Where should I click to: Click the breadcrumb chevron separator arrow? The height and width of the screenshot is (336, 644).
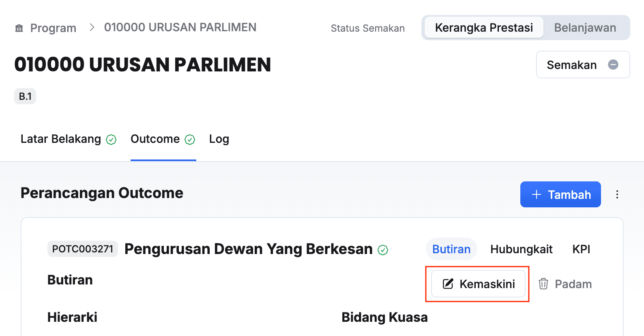[92, 27]
